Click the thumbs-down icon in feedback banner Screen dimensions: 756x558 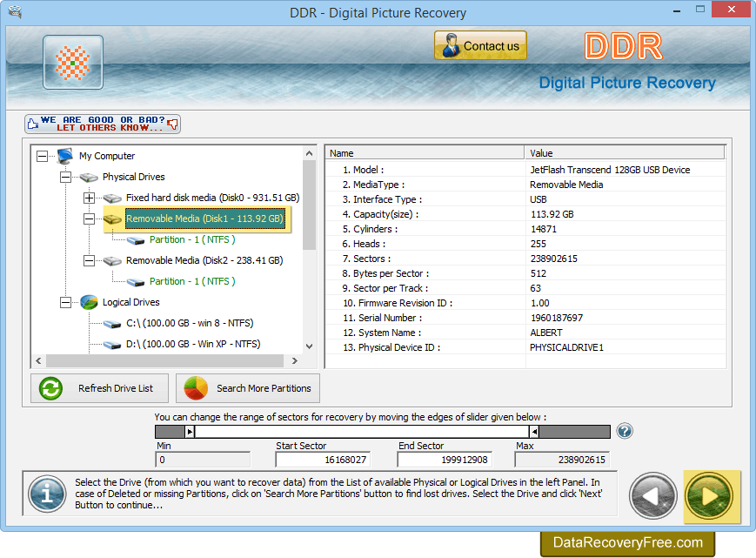coord(172,124)
